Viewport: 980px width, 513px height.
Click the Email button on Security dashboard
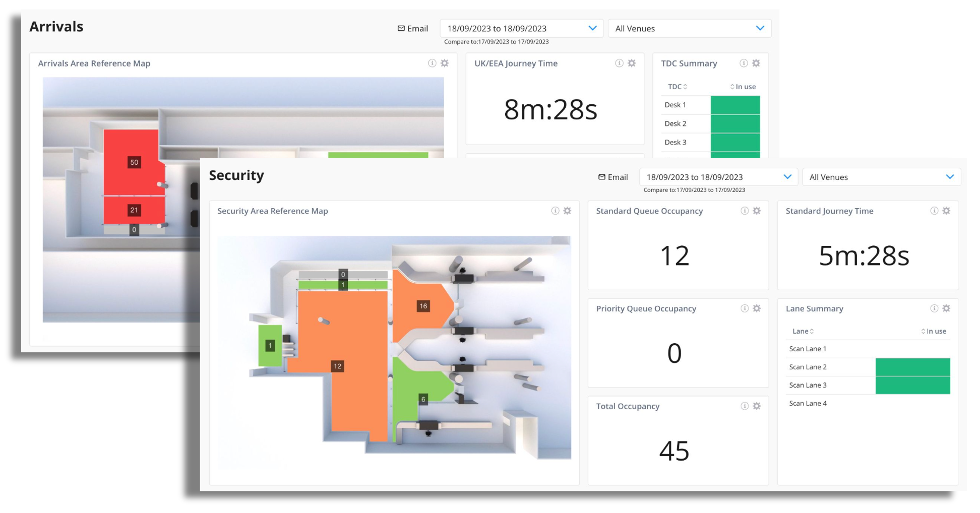coord(613,177)
